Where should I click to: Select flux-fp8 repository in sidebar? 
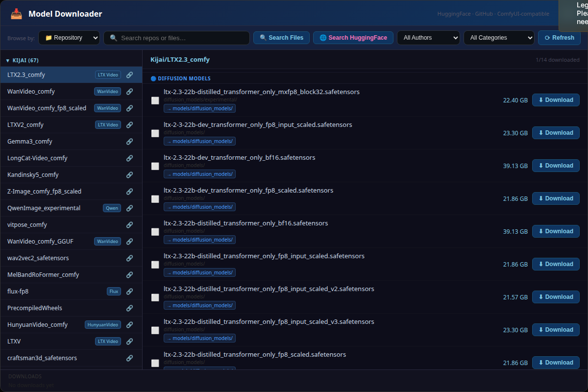tap(71, 292)
